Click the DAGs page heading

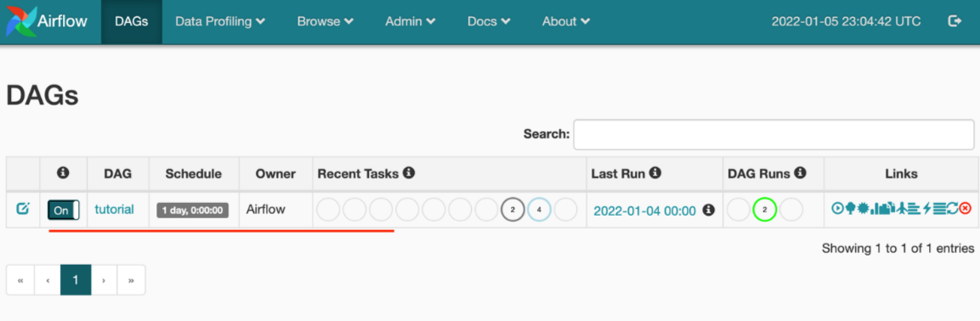[x=42, y=96]
